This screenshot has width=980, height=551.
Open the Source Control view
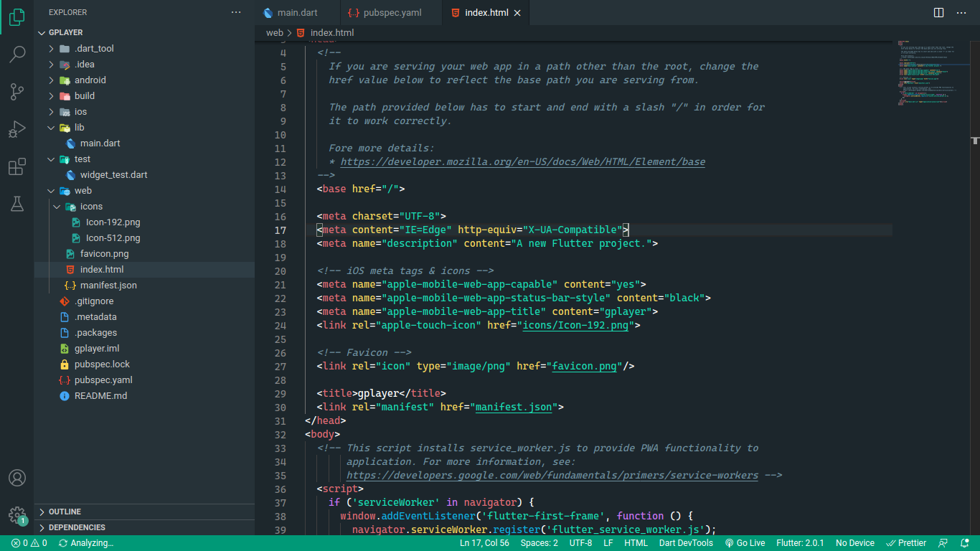coord(17,92)
